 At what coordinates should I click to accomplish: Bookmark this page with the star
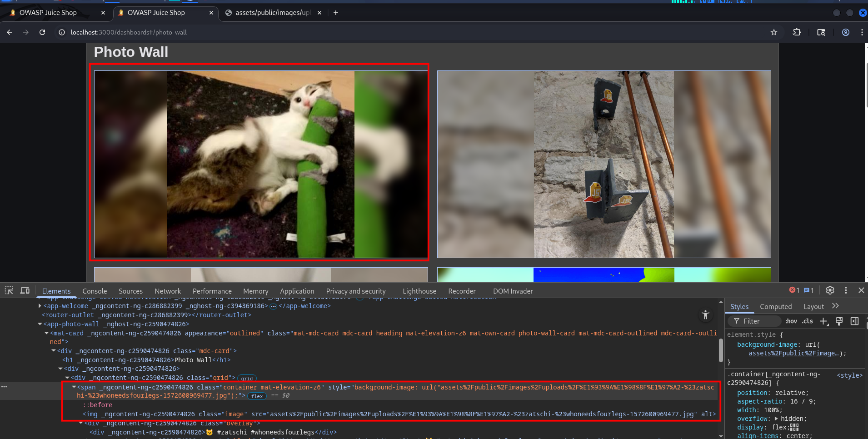[774, 32]
